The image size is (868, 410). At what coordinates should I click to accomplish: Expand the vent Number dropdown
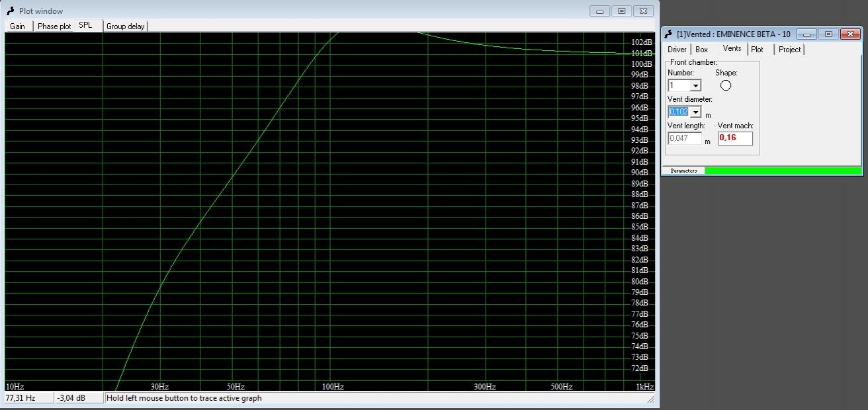[695, 86]
